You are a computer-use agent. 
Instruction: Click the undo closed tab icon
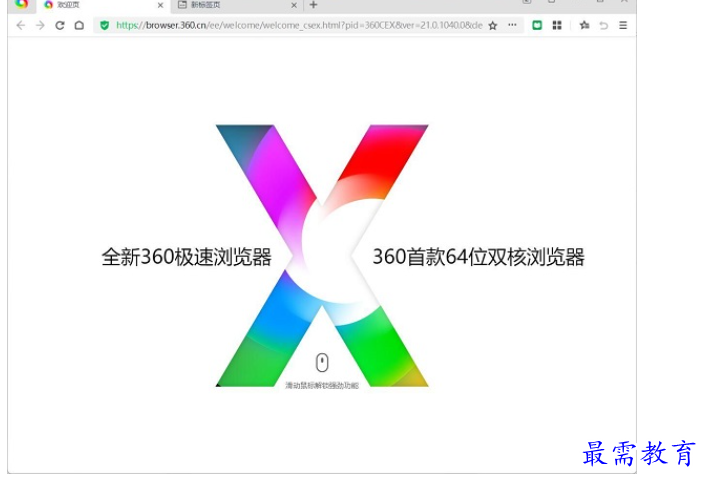(604, 26)
